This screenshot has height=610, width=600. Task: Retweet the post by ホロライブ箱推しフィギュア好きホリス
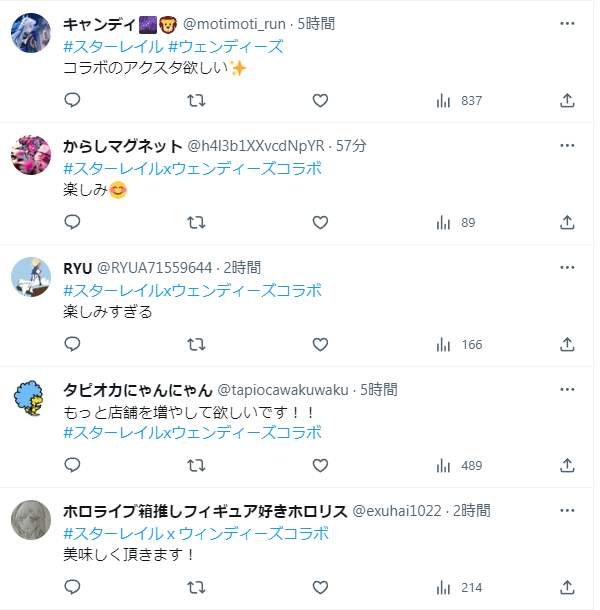coord(197,587)
